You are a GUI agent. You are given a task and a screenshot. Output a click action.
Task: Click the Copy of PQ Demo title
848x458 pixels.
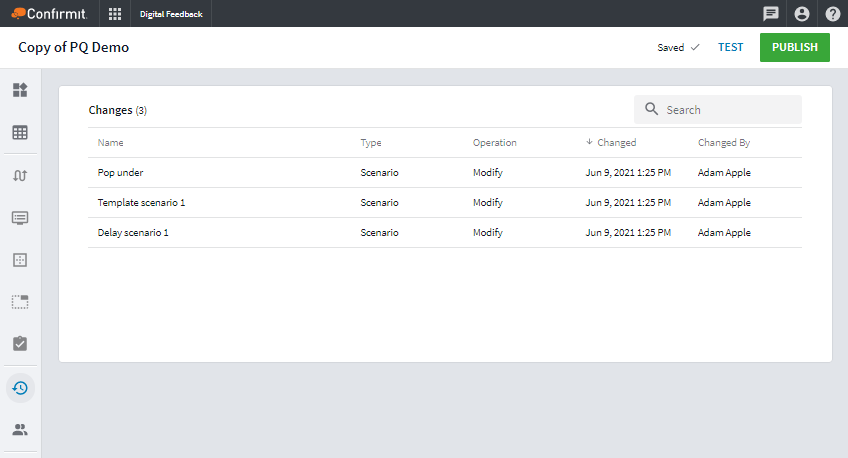74,47
